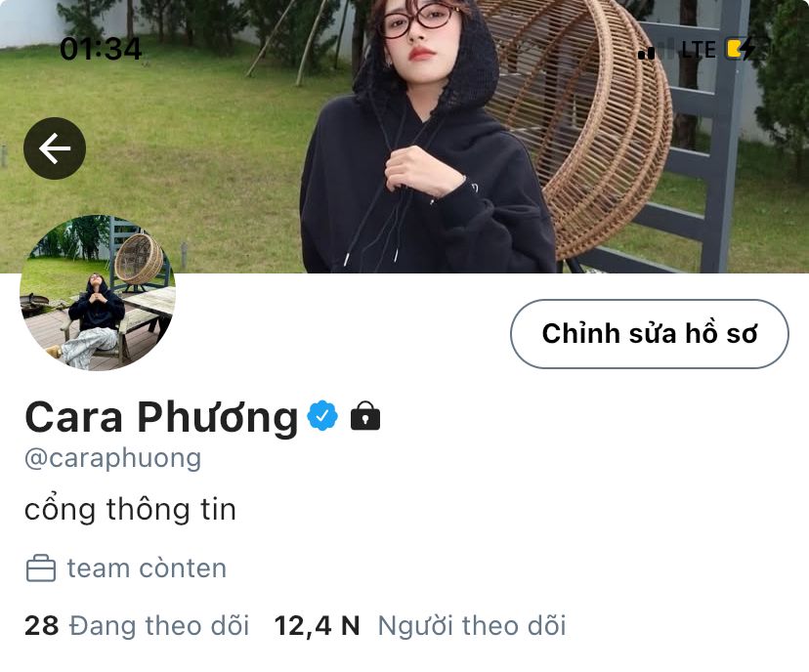Tap the bio text cổng thông tin
Image resolution: width=809 pixels, height=672 pixels.
[x=131, y=510]
